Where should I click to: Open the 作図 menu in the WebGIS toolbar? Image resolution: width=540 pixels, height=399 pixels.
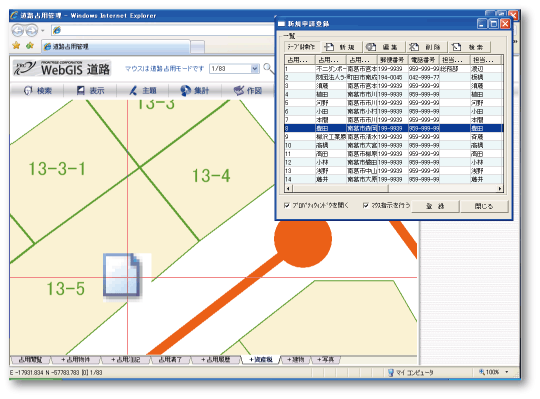click(248, 91)
